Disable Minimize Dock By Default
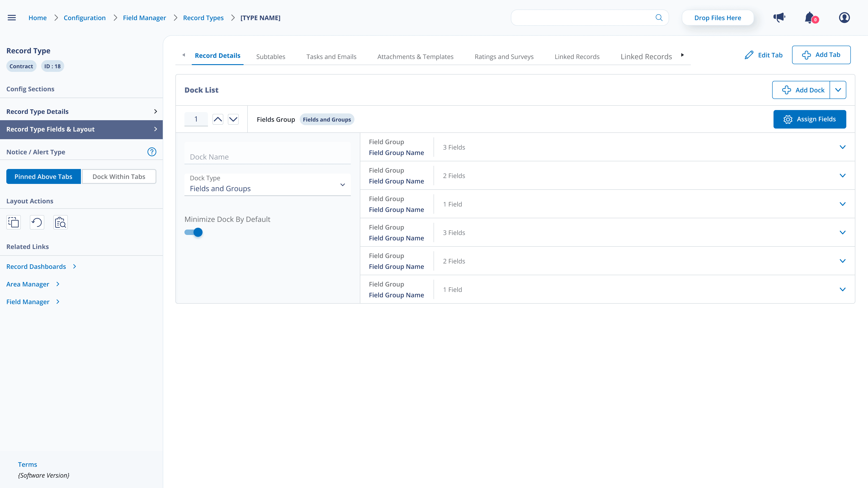Viewport: 868px width, 488px height. [x=194, y=232]
